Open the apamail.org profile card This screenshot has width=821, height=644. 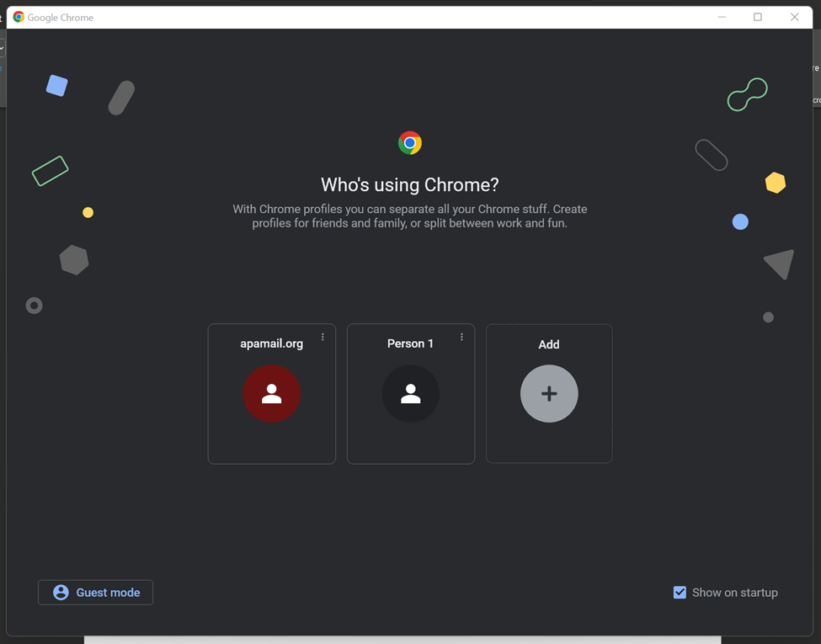[271, 394]
